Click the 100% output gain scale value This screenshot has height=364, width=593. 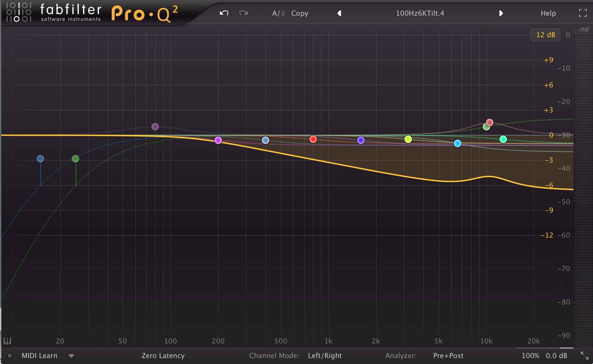pyautogui.click(x=530, y=356)
